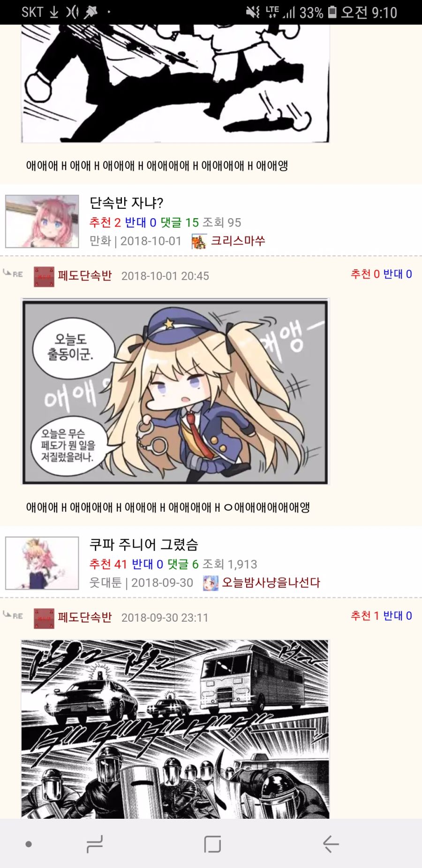
Task: Open 페도단속반 username on 20:45 comment
Action: (85, 275)
